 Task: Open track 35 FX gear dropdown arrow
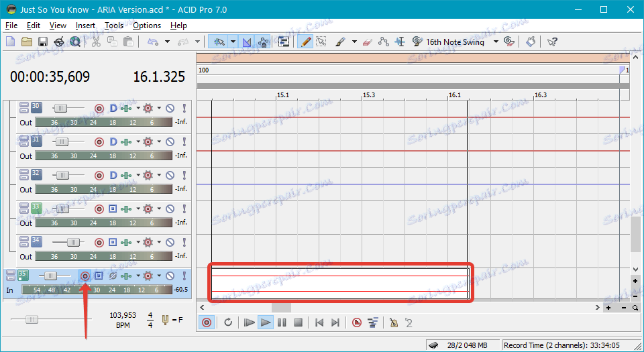point(159,276)
